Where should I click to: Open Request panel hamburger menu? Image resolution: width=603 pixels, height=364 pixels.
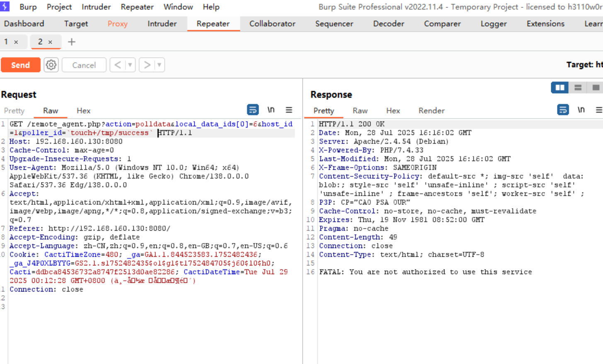[289, 110]
